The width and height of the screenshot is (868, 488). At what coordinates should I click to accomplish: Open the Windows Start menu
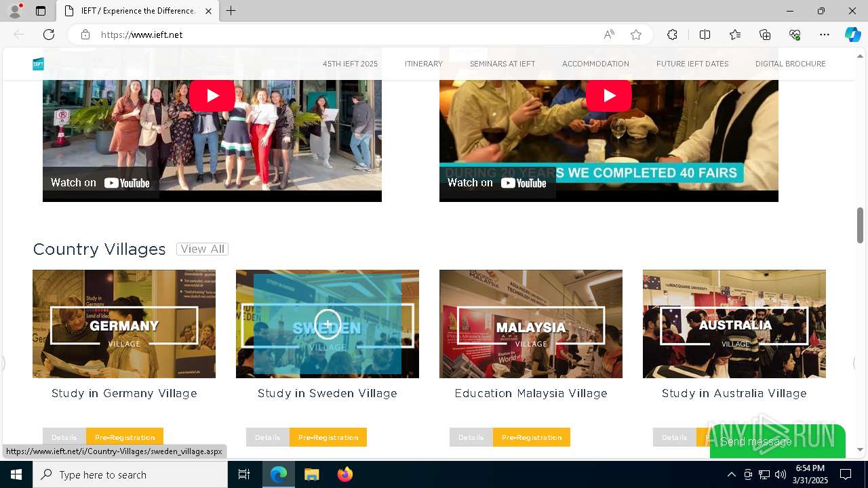tap(16, 474)
